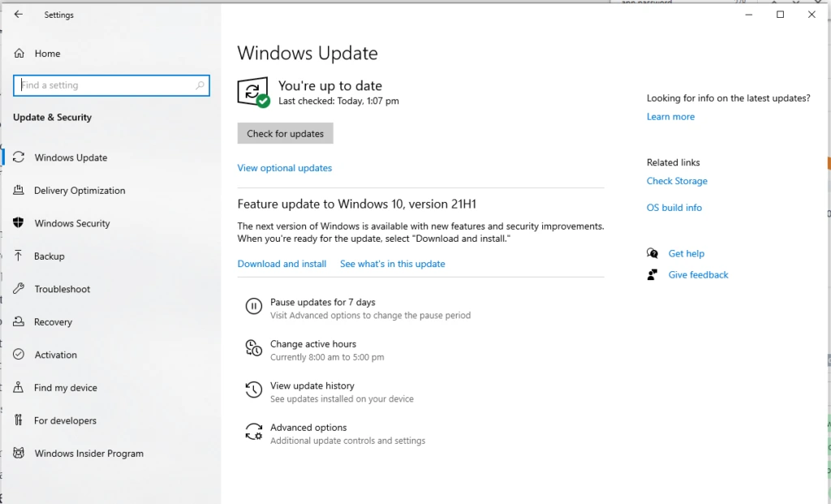Image resolution: width=831 pixels, height=504 pixels.
Task: Maximize the Settings window
Action: pos(780,15)
